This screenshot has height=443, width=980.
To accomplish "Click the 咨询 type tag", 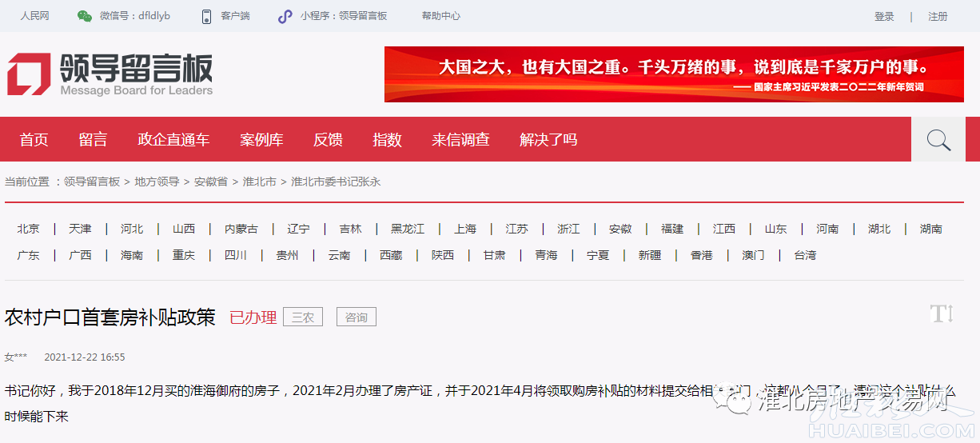I will click(x=357, y=317).
